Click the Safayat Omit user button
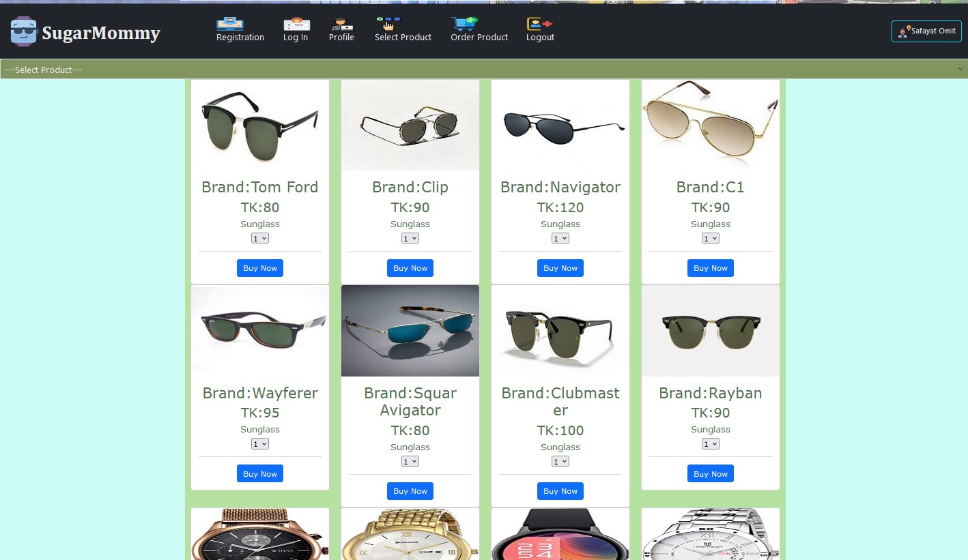This screenshot has height=560, width=968. (926, 31)
